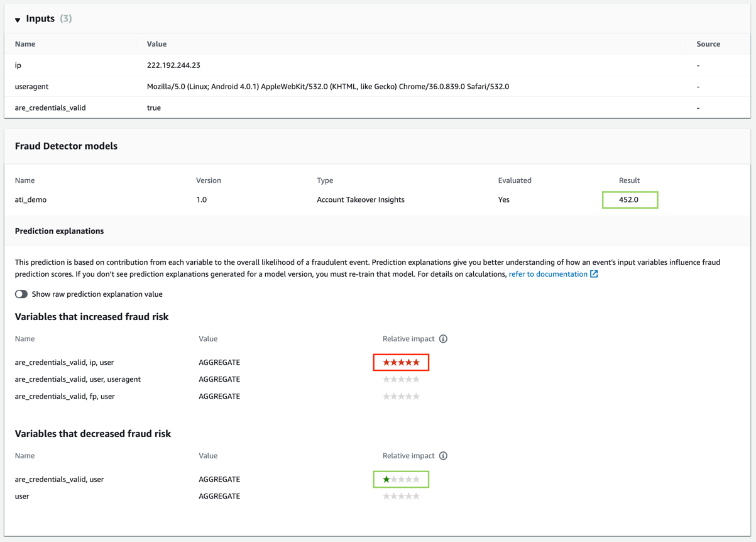756x542 pixels.
Task: Click the ip value 222.192.244.23
Action: pyautogui.click(x=173, y=65)
